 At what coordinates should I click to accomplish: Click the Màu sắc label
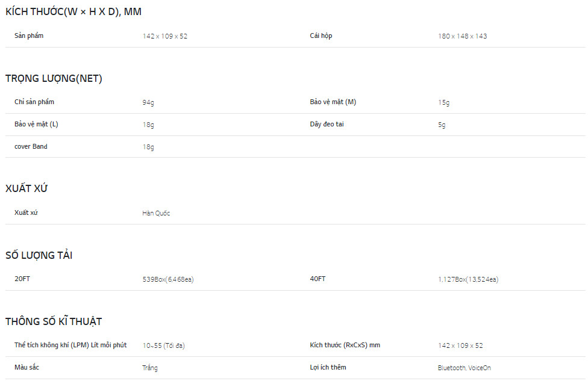[x=27, y=367]
